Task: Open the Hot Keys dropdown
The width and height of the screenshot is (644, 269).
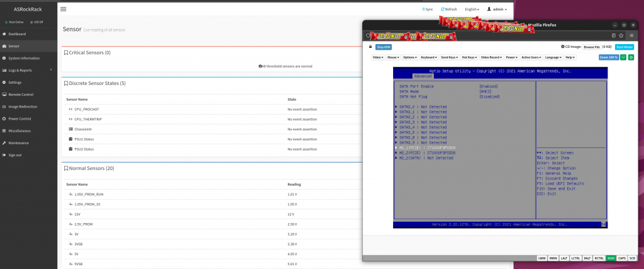Action: click(x=469, y=57)
